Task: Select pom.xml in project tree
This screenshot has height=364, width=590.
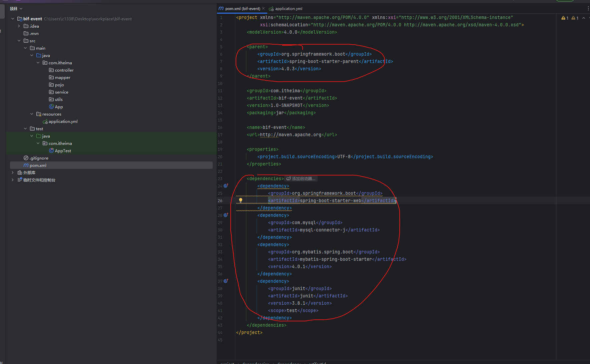Action: click(111, 166)
